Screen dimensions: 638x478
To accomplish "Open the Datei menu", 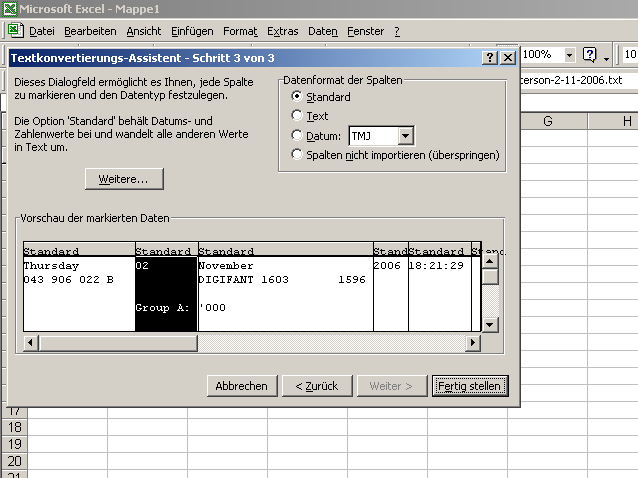I will coord(42,31).
